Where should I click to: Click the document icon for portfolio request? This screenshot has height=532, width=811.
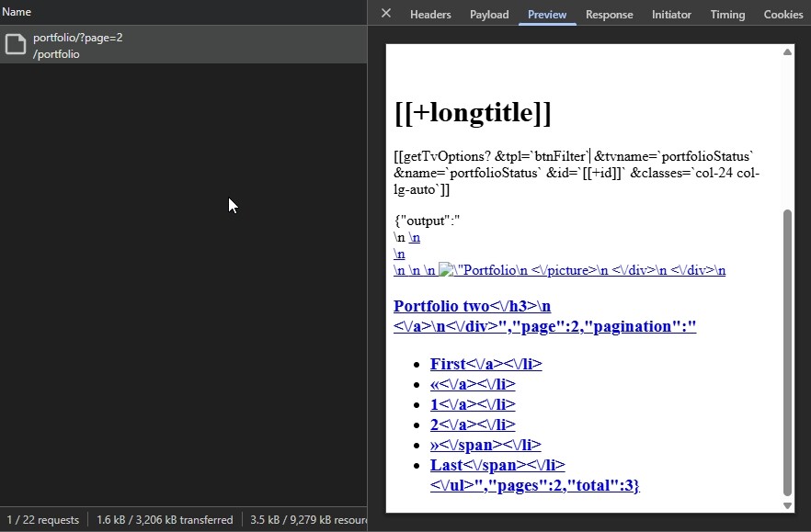16,44
